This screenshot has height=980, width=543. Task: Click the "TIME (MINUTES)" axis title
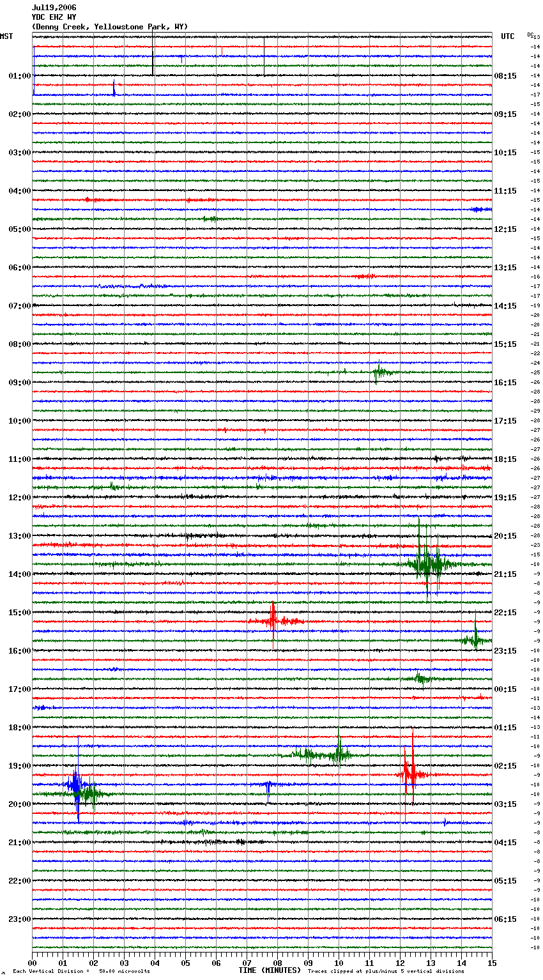[270, 970]
